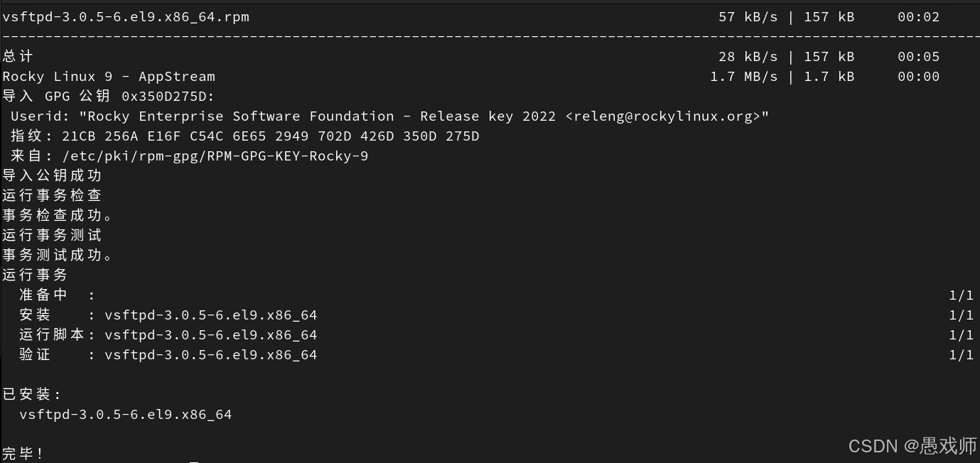This screenshot has height=463, width=980.
Task: Click the CSDN @愚戏师 watermark
Action: click(912, 446)
